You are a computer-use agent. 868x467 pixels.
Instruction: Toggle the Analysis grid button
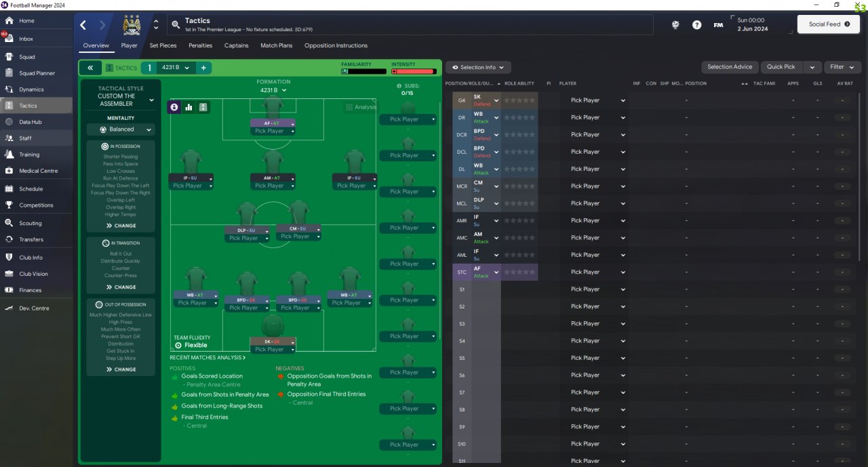pyautogui.click(x=361, y=107)
